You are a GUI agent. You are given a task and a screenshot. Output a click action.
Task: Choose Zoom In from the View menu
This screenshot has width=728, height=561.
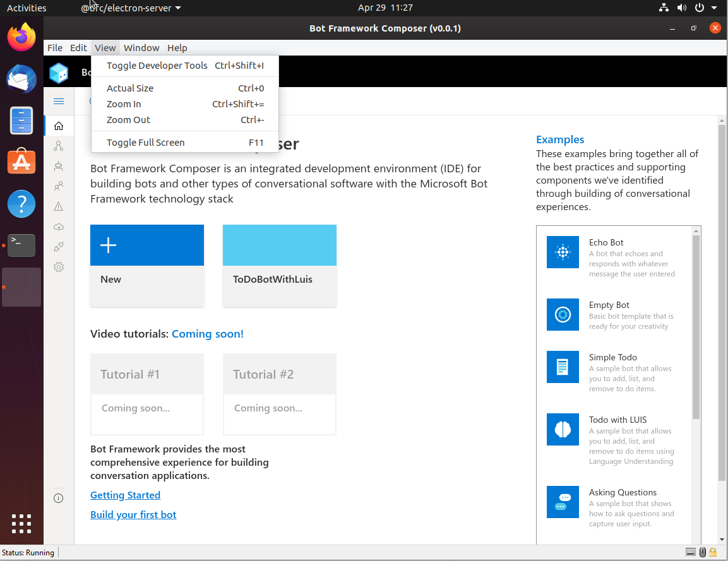tap(185, 104)
